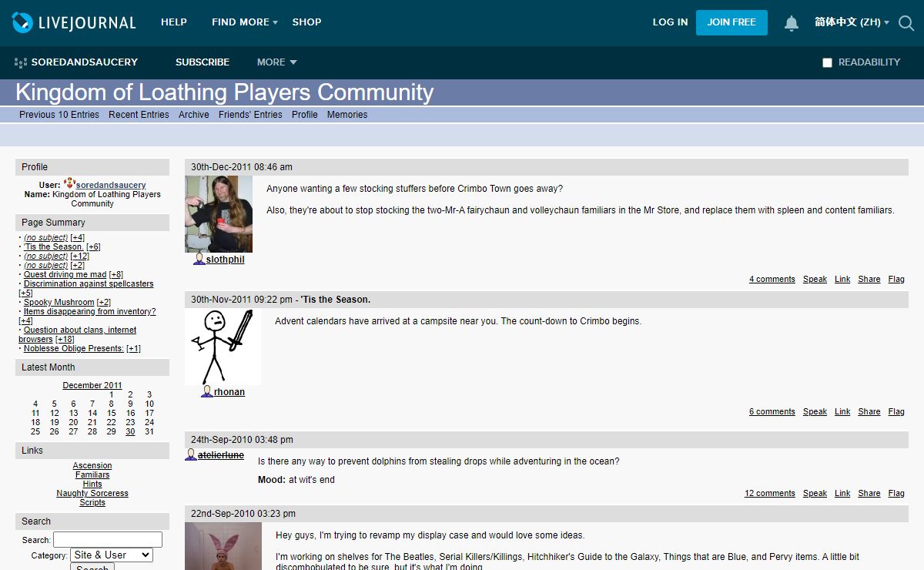Click the search magnifier icon

click(906, 23)
